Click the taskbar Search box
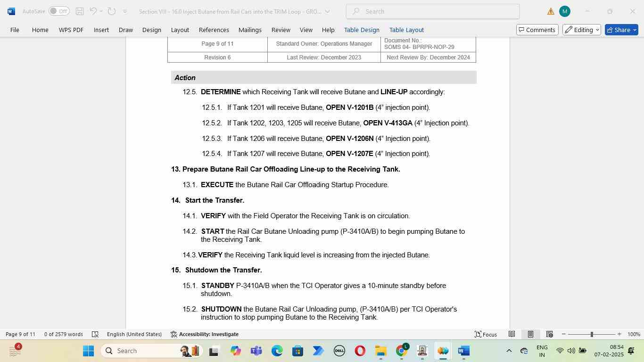Screen dimensions: 644x362 (x=151, y=351)
